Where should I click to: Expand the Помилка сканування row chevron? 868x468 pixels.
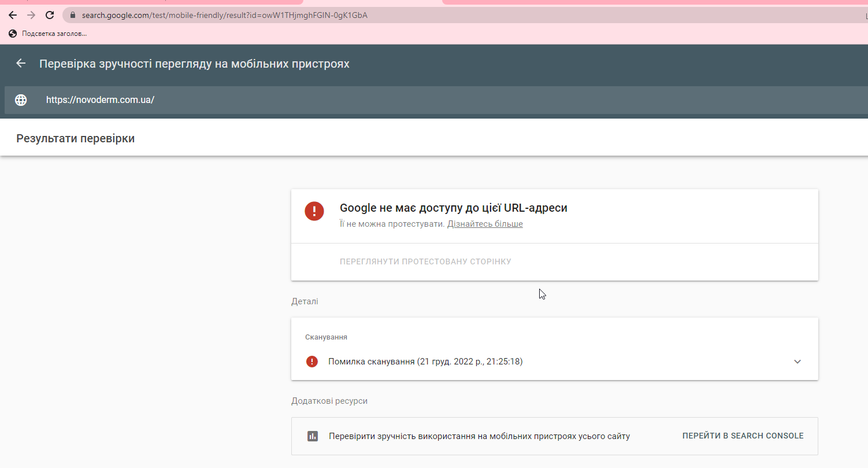[x=797, y=362]
